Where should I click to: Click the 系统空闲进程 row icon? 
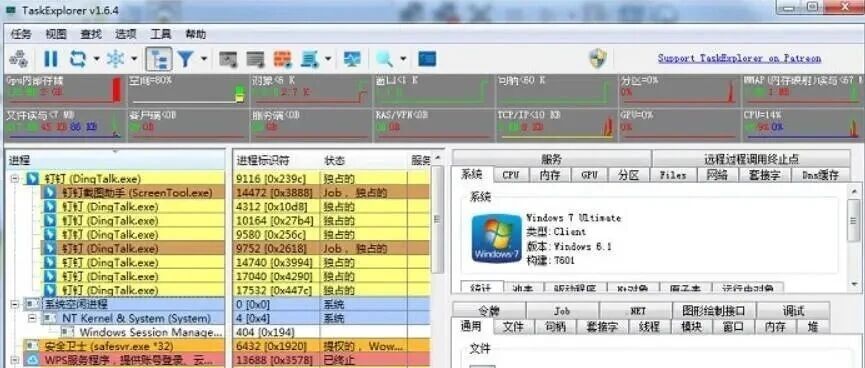[x=33, y=304]
